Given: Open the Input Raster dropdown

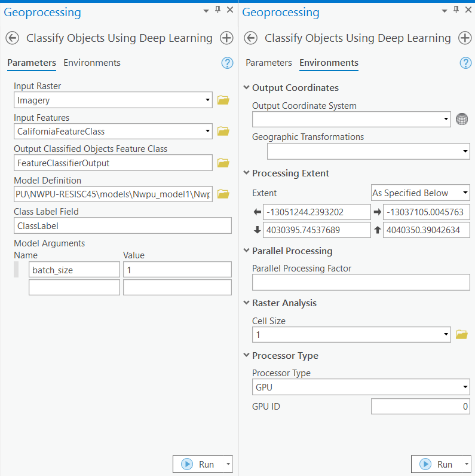Looking at the screenshot, I should coord(207,100).
